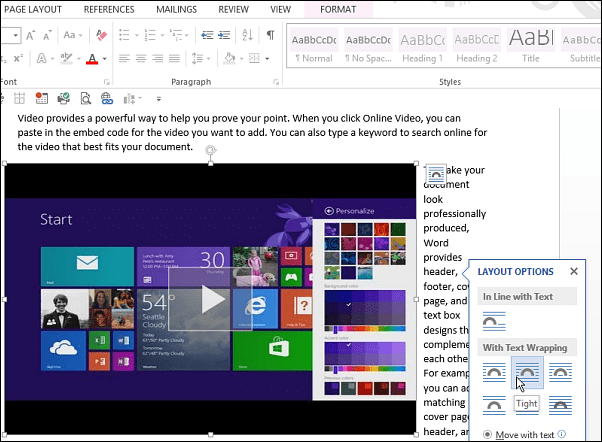
Task: Toggle numbered list
Action: [x=150, y=35]
